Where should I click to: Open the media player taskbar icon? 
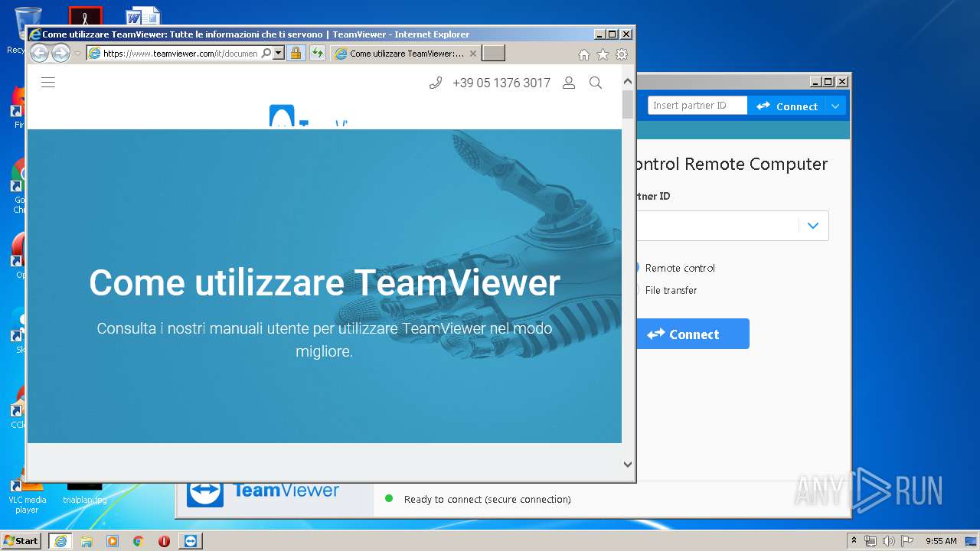[113, 541]
